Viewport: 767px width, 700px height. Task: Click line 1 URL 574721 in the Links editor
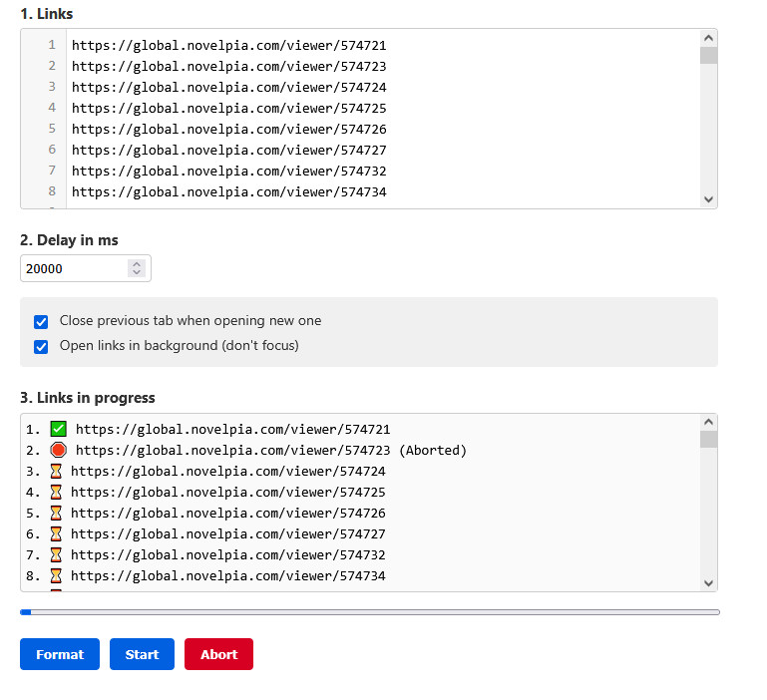coord(229,46)
